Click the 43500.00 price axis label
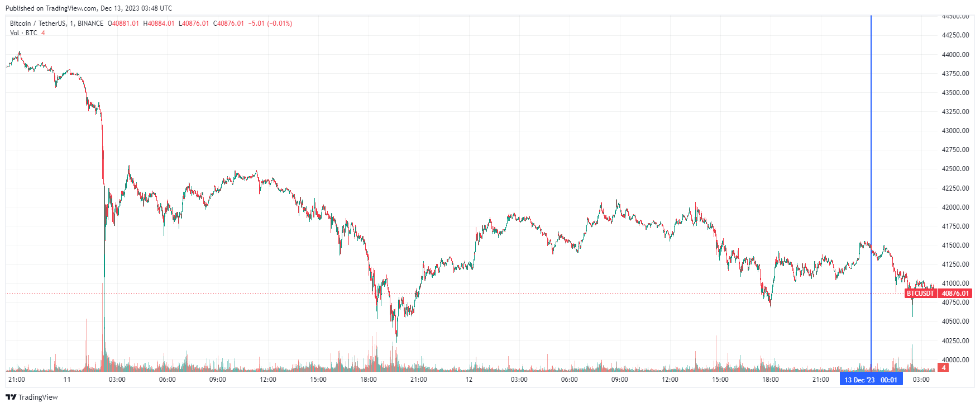980x407 pixels. pyautogui.click(x=955, y=93)
